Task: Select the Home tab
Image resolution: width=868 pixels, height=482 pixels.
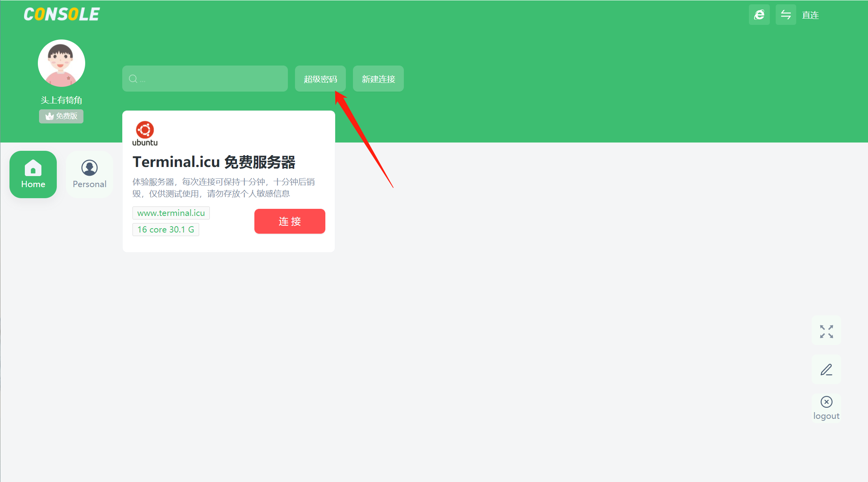Action: point(33,174)
